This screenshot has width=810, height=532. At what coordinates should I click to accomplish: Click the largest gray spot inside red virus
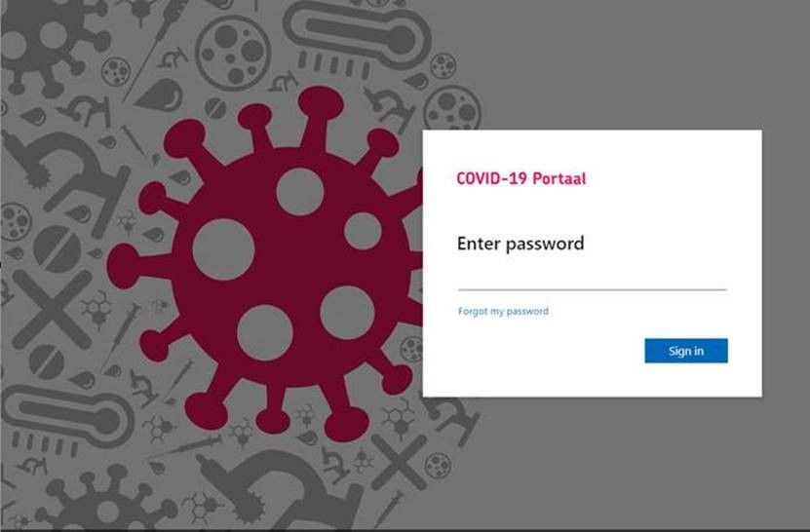223,249
